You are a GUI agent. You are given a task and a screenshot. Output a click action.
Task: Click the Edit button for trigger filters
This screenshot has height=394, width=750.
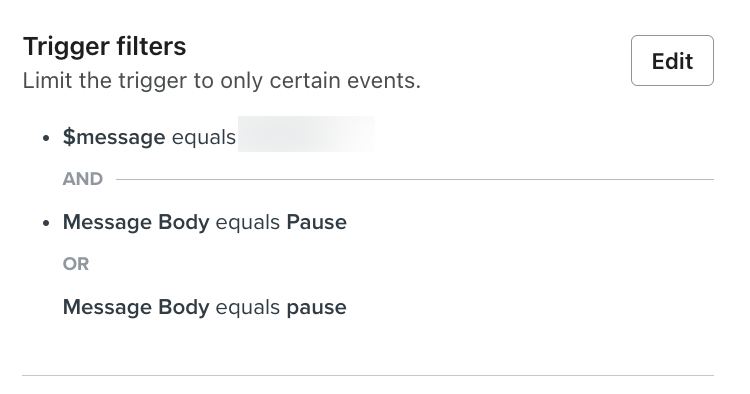tap(672, 61)
